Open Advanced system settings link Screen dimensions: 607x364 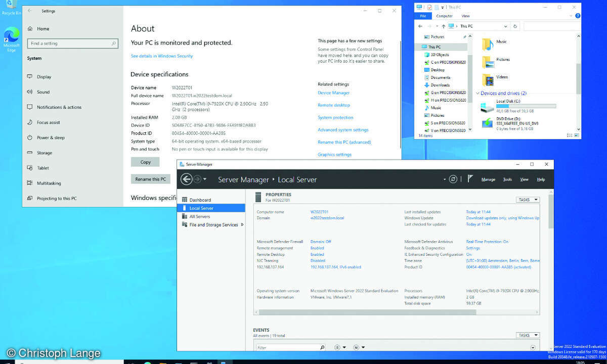pos(343,130)
